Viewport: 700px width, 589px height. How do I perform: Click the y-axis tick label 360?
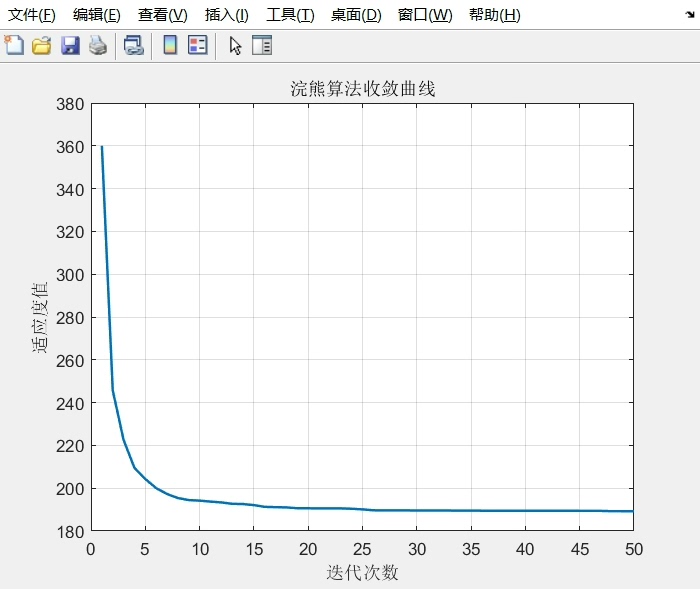(70, 147)
